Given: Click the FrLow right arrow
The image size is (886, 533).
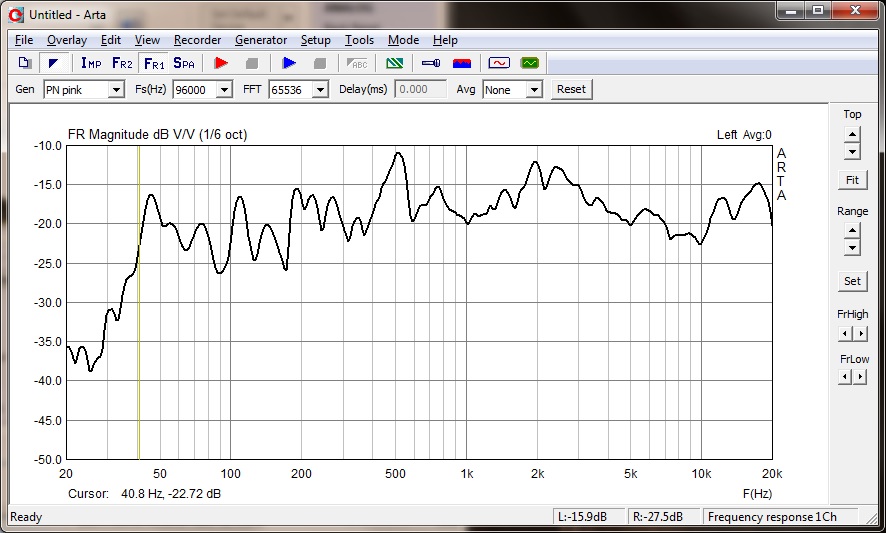Looking at the screenshot, I should [x=860, y=376].
